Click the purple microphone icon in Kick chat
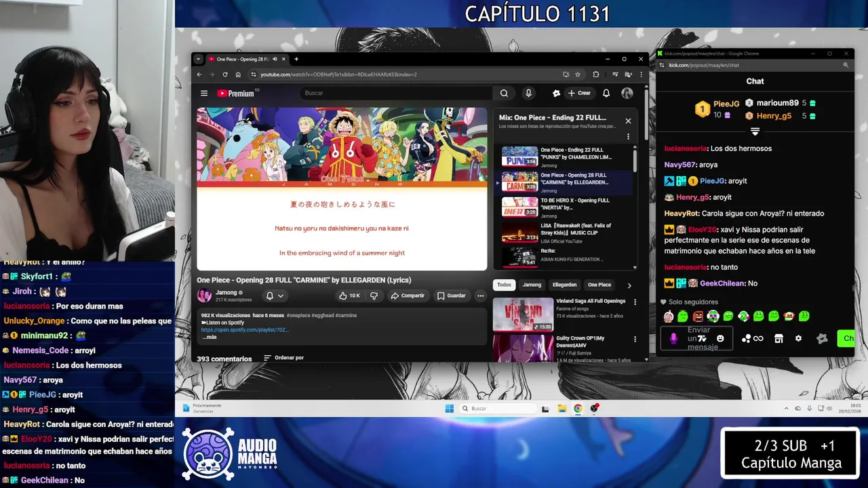 [673, 338]
